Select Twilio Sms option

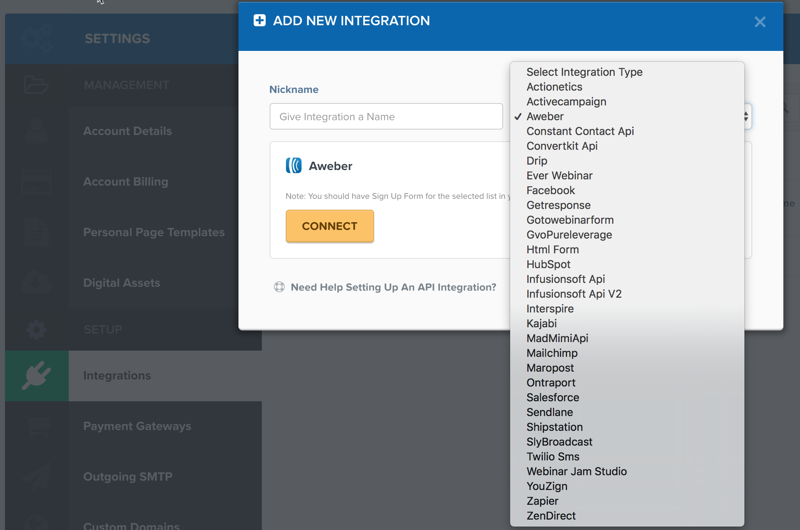pos(627,457)
